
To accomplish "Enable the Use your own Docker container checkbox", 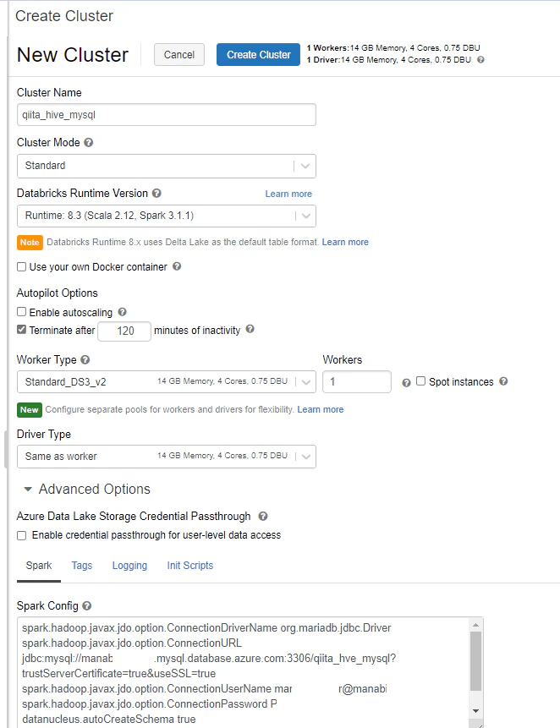I will tap(21, 267).
